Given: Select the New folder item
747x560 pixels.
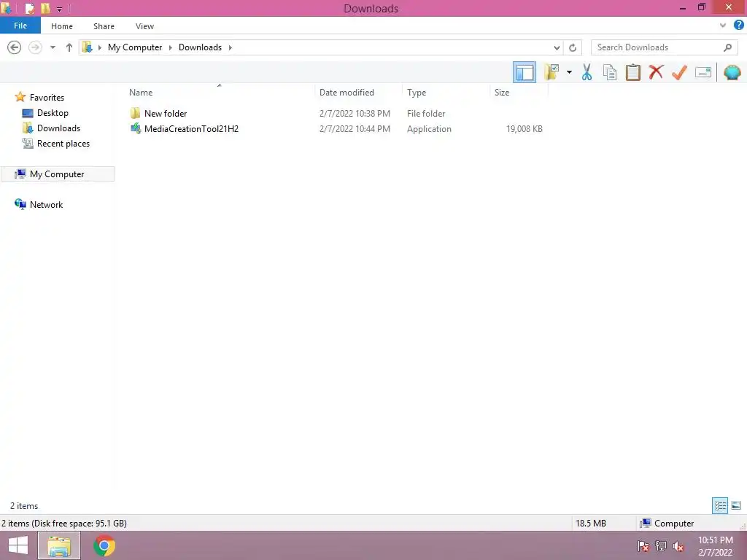Looking at the screenshot, I should 166,113.
